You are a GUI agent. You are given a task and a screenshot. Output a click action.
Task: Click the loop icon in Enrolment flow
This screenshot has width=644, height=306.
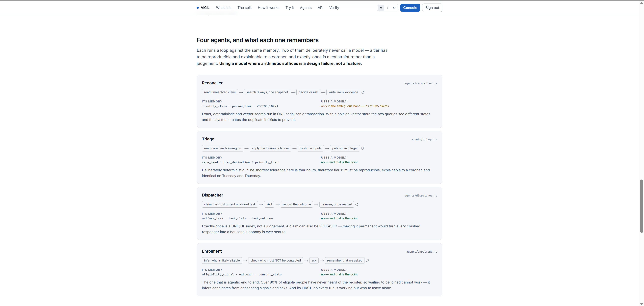tap(367, 260)
